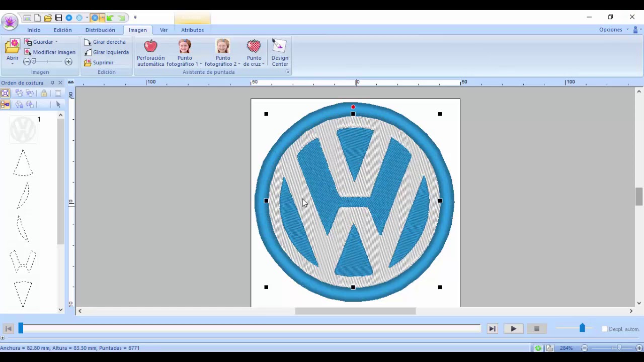Toggle color grouping in sewing order panel
The height and width of the screenshot is (362, 644).
[5, 105]
